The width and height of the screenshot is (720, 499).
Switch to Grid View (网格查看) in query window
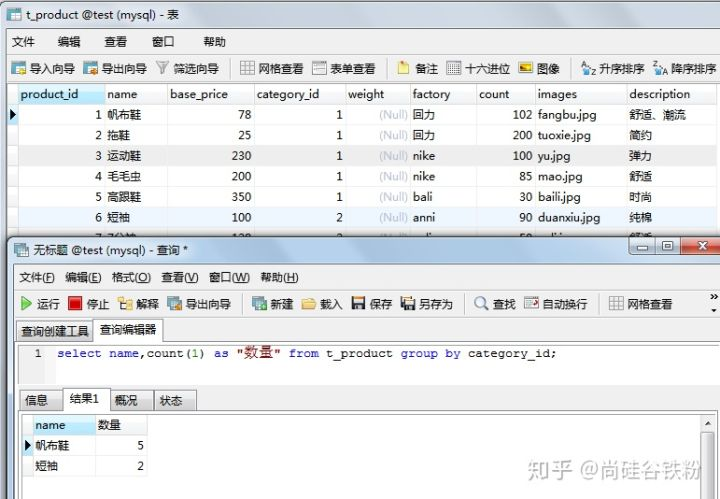click(641, 303)
